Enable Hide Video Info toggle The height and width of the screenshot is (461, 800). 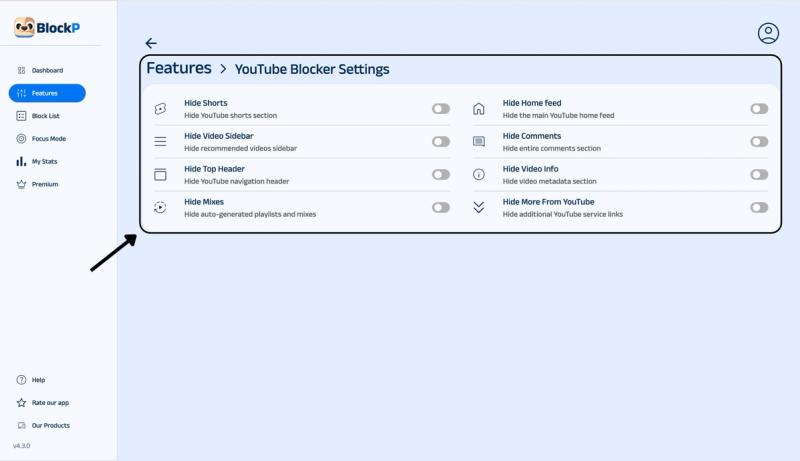point(759,174)
